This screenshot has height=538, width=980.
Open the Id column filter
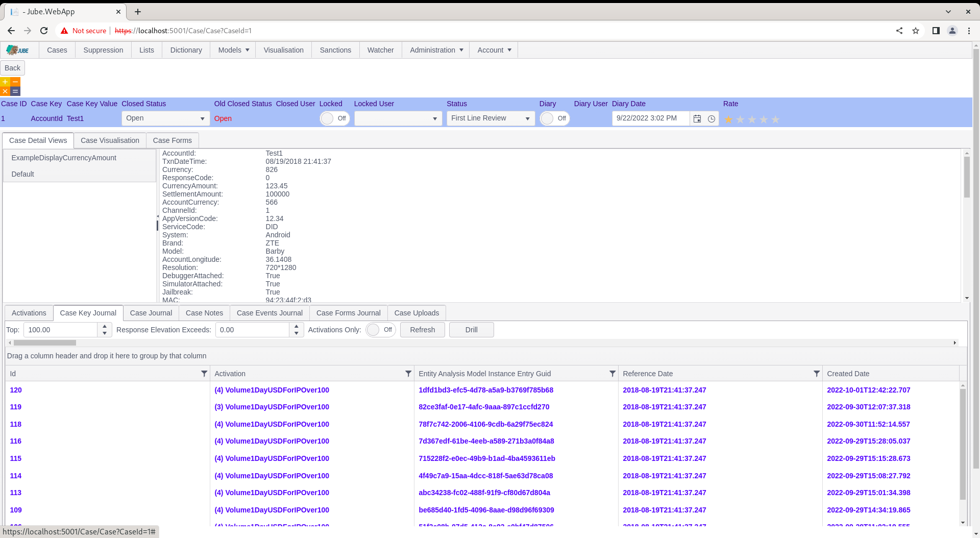[204, 374]
